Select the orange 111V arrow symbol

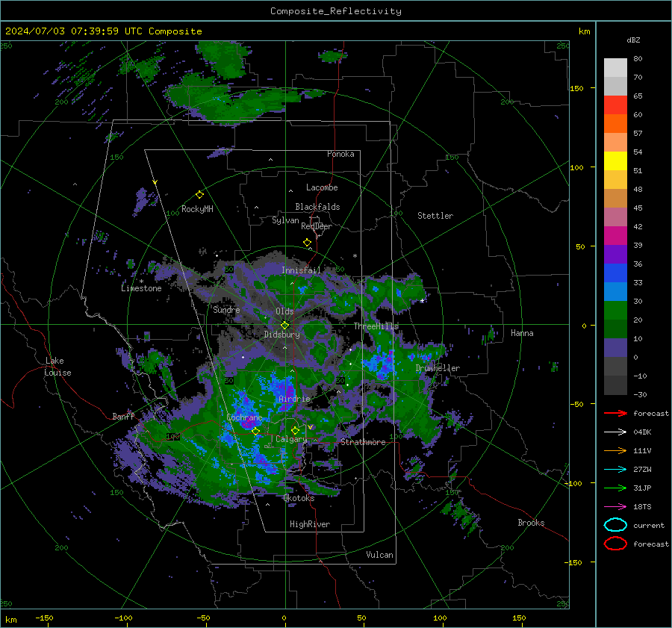[x=615, y=450]
